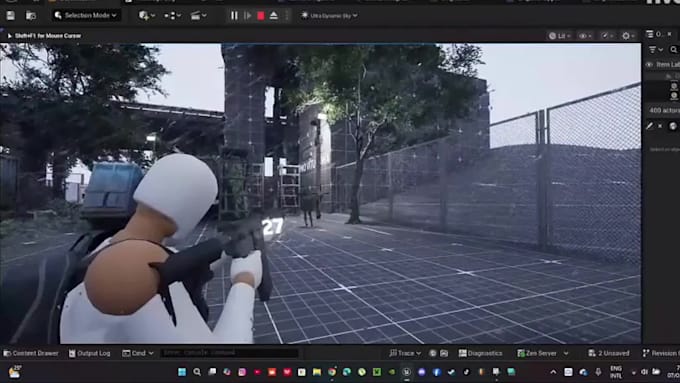
Task: Open the Lit view mode dropdown
Action: click(560, 36)
